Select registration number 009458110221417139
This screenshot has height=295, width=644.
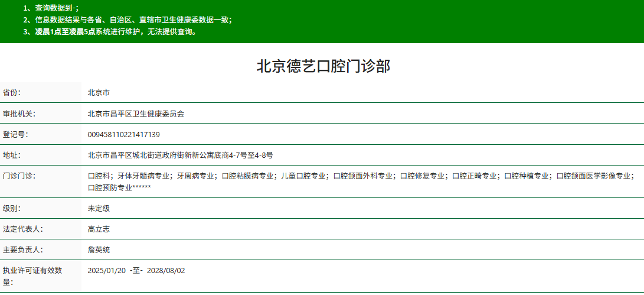click(123, 135)
